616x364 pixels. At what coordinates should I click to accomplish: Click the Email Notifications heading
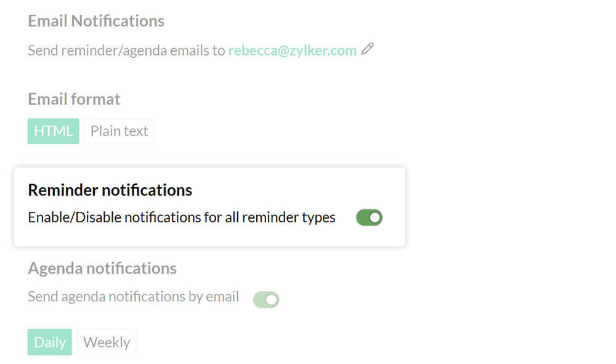tap(96, 21)
